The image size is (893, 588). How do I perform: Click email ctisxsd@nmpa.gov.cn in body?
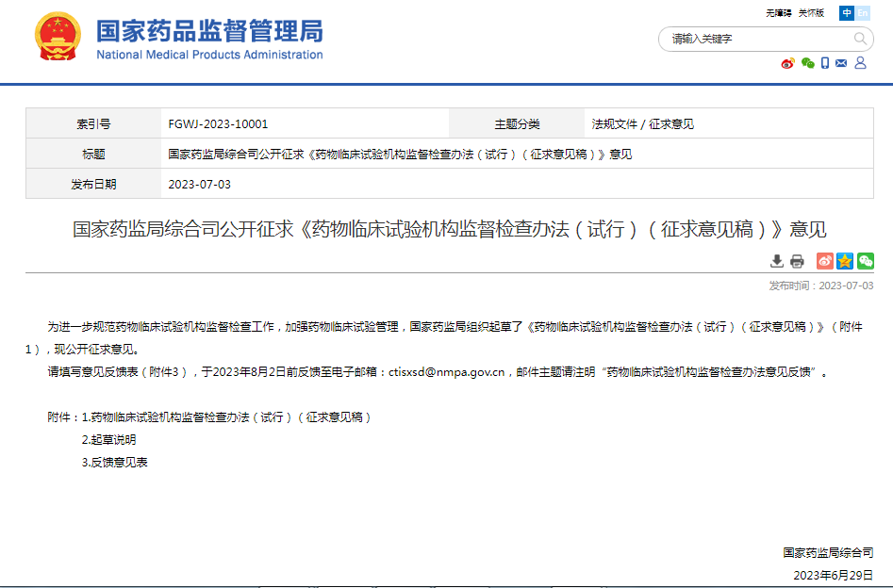pyautogui.click(x=447, y=372)
